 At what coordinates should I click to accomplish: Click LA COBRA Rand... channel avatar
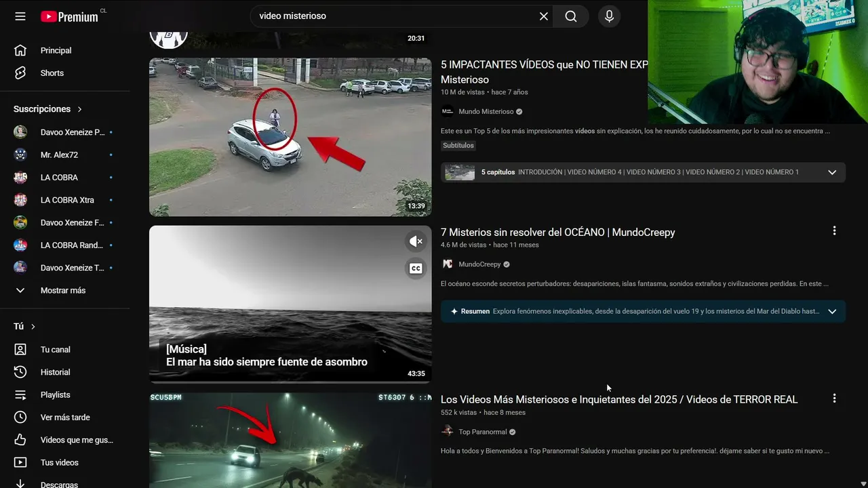[20, 245]
